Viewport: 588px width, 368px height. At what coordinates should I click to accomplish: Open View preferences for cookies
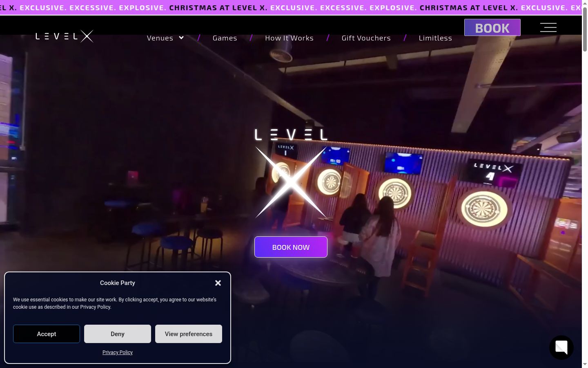click(189, 334)
